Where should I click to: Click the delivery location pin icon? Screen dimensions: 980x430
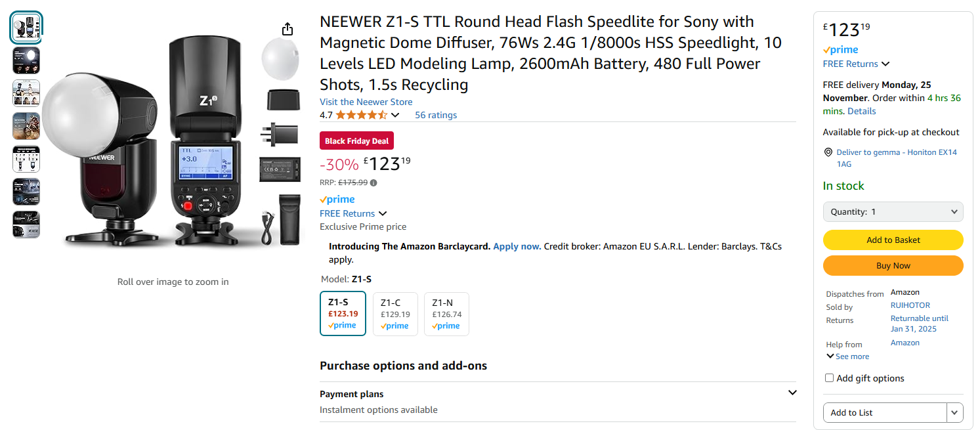(828, 152)
